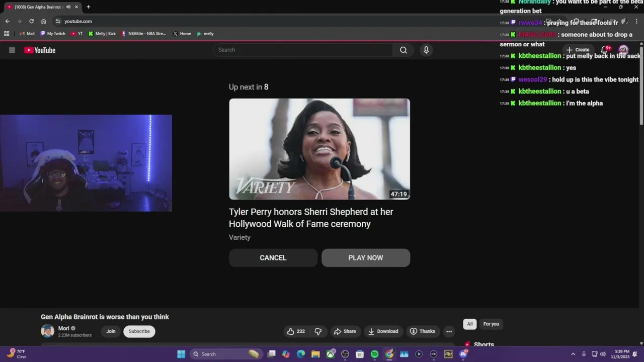Focus the YouTube search field
The image size is (644, 362).
(x=303, y=50)
